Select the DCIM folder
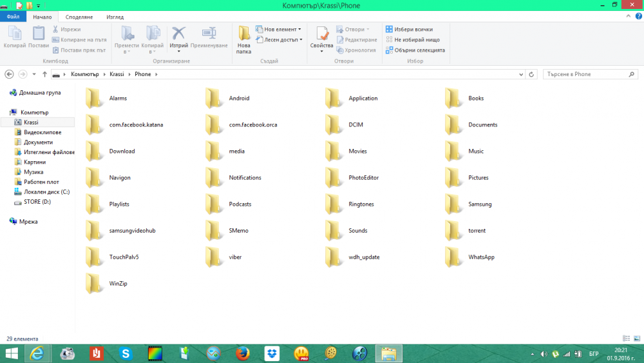 click(345, 124)
